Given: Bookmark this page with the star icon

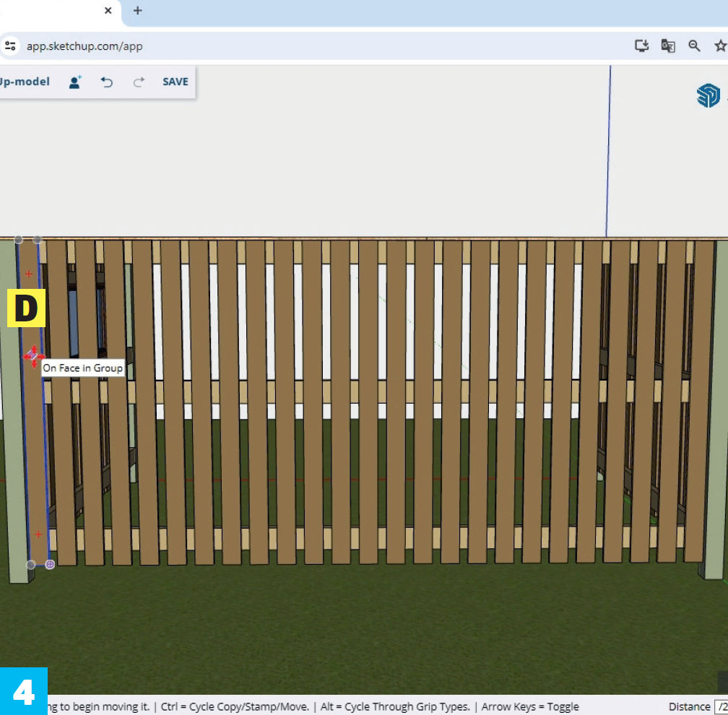Looking at the screenshot, I should (x=719, y=46).
